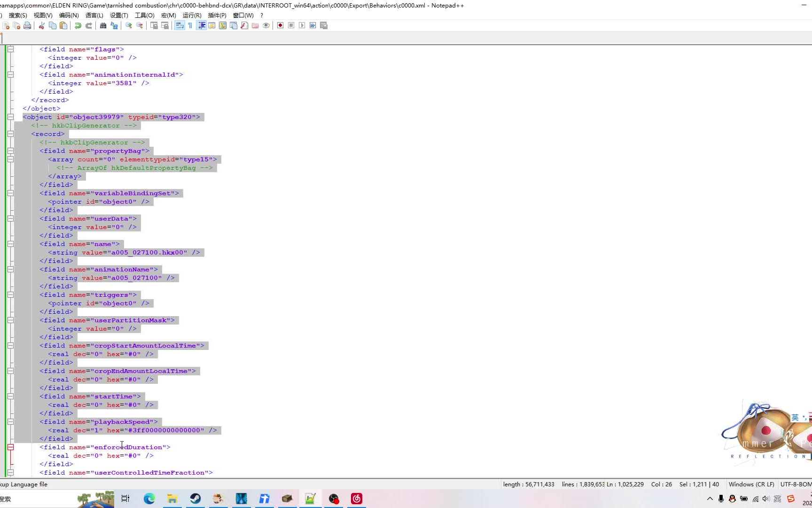Open Microsoft Edge from the taskbar
Screen dimensions: 812x508
point(149,499)
